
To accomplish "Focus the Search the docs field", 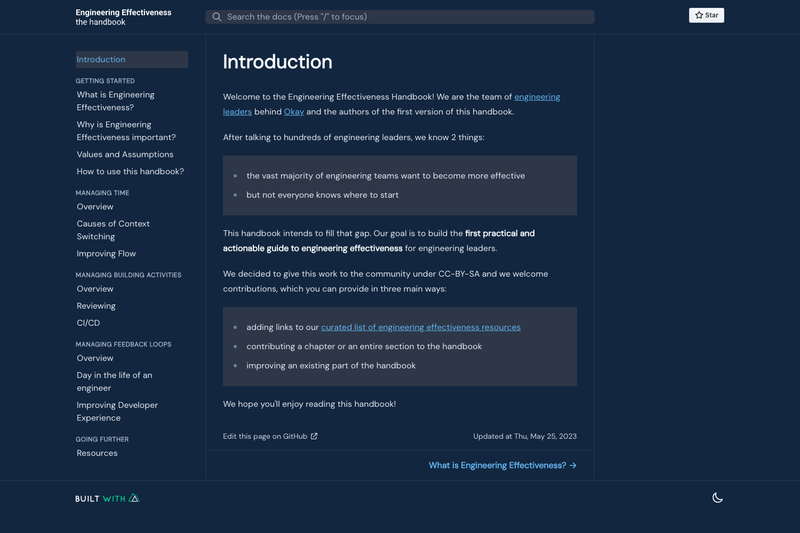I will tap(399, 17).
